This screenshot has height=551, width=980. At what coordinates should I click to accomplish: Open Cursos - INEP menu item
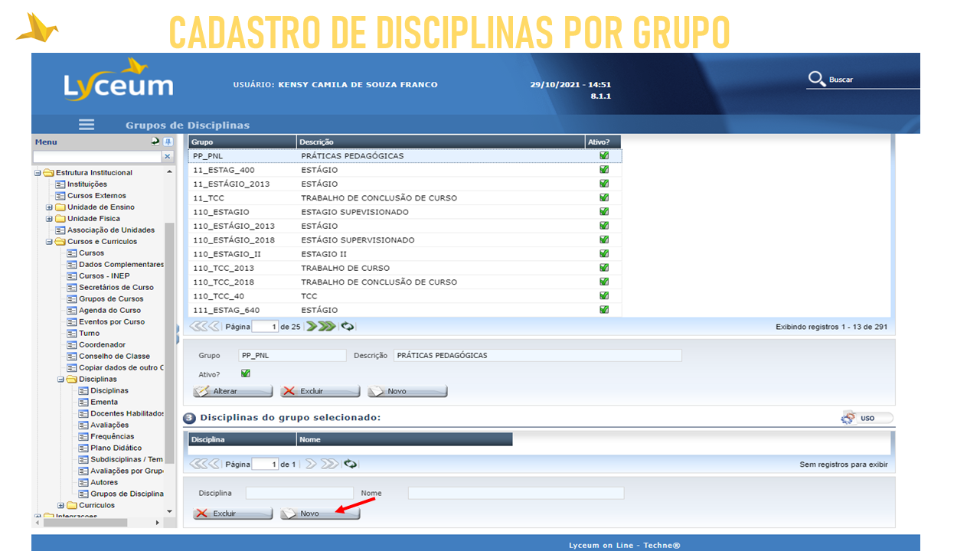click(x=103, y=275)
